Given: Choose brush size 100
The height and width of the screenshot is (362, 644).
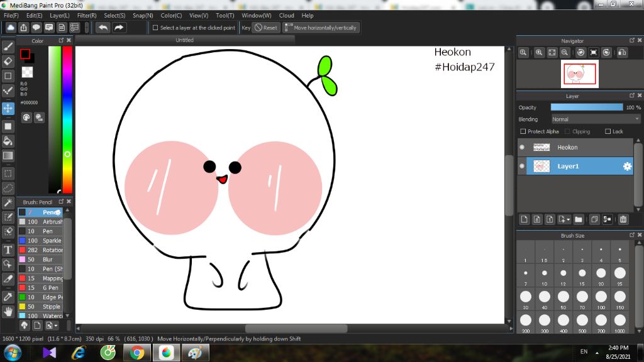Looking at the screenshot, I should 601,299.
